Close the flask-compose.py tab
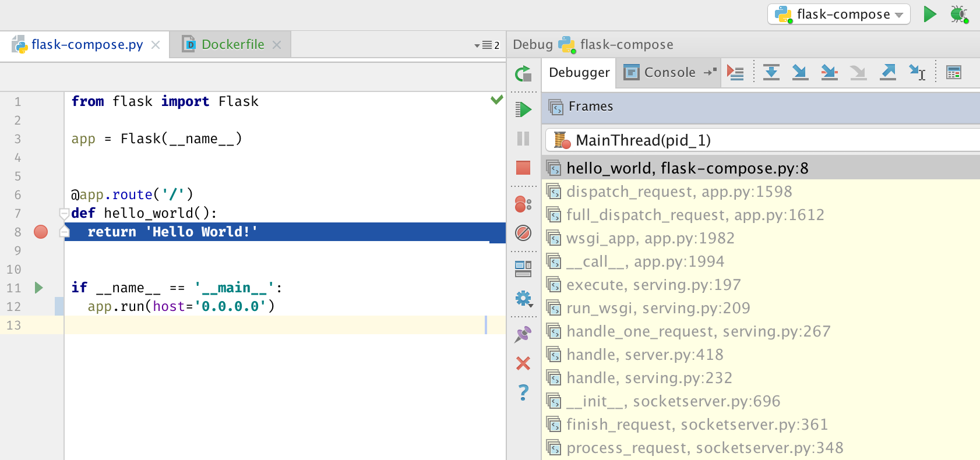Viewport: 980px width, 460px height. pos(156,45)
